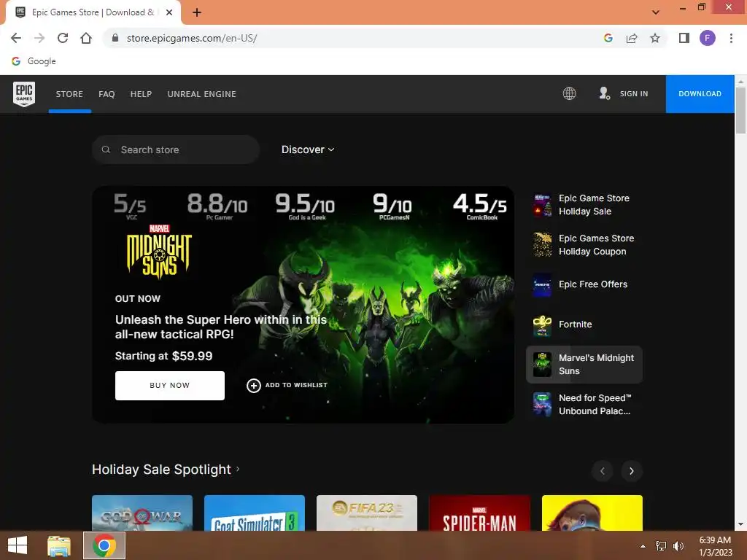Share this page using share icon
This screenshot has width=747, height=560.
click(632, 38)
